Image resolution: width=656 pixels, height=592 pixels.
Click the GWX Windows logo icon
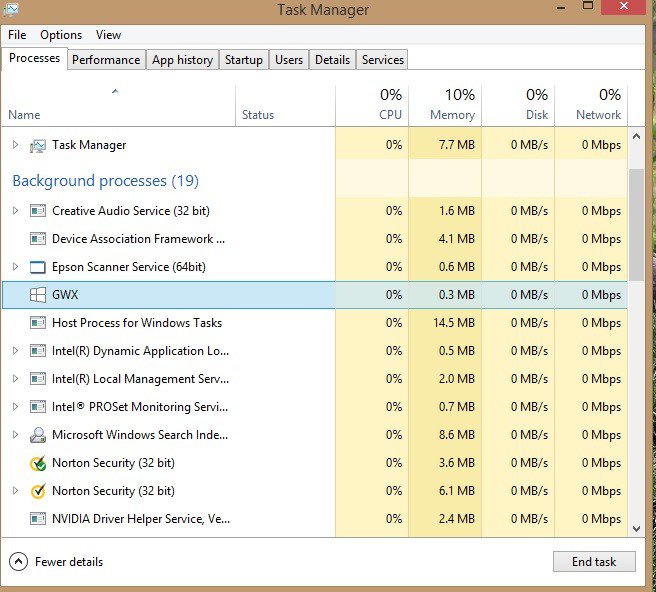tap(38, 295)
